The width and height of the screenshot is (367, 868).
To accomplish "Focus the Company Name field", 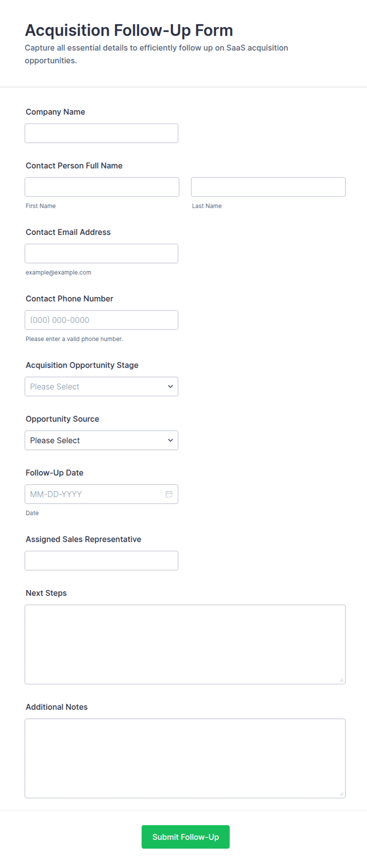I will tap(101, 133).
